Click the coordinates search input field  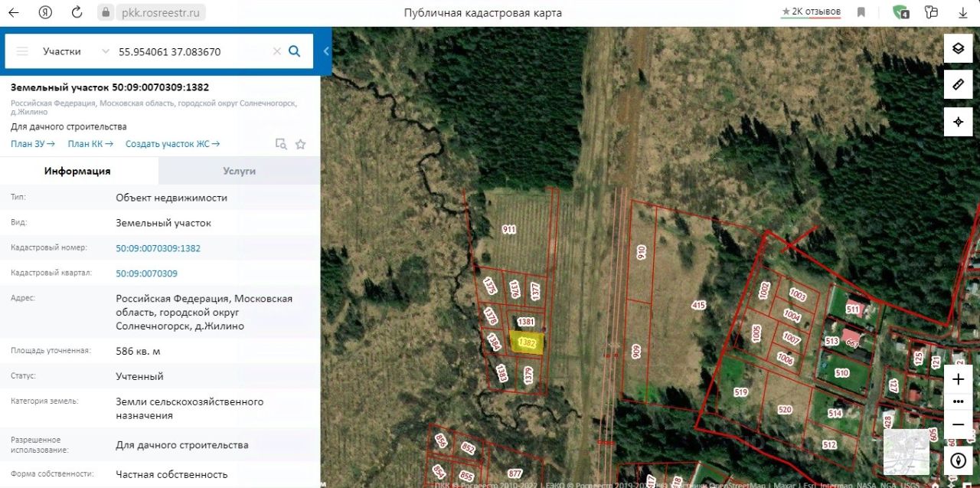(x=191, y=51)
